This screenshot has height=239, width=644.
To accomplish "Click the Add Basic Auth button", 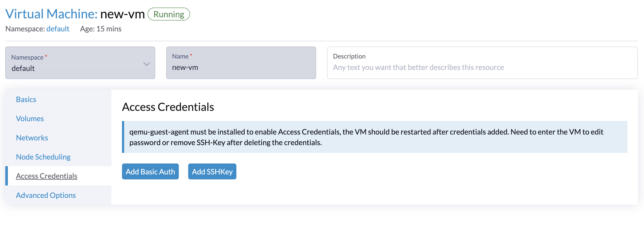I will 150,171.
